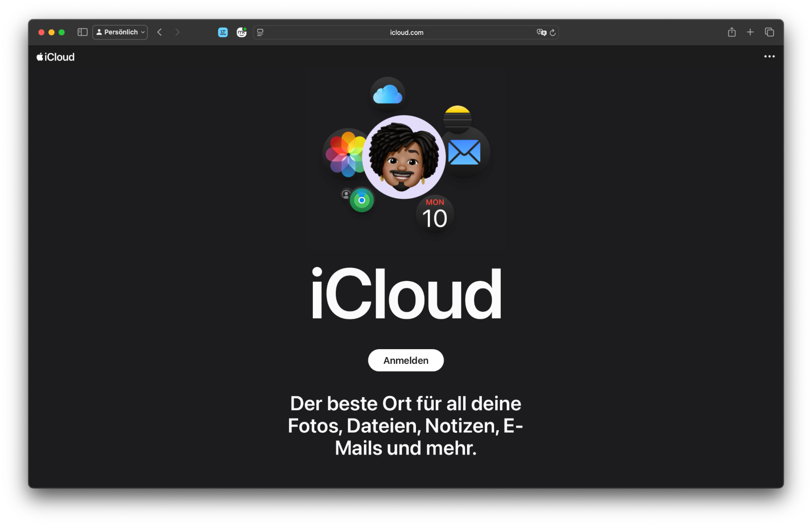
Task: Open the blue Mail envelope icon
Action: [465, 152]
